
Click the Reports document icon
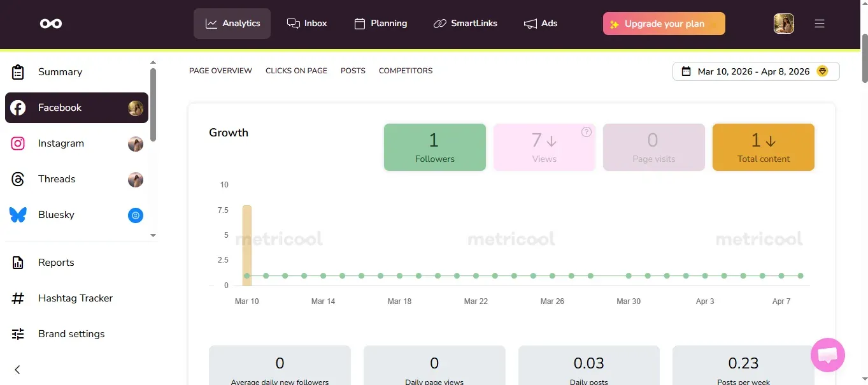(x=18, y=263)
